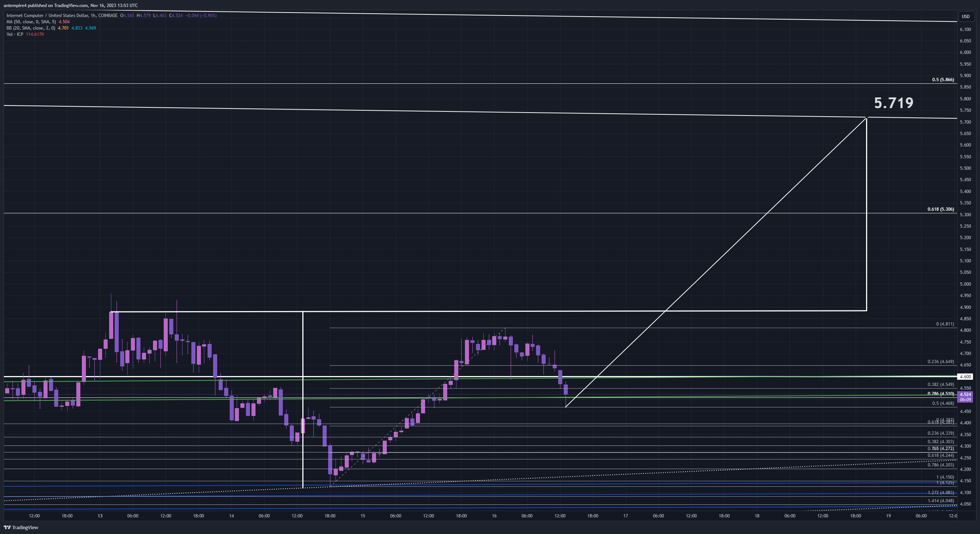
Task: Click the 0.236 (4.339) Fibonacci label
Action: [941, 433]
